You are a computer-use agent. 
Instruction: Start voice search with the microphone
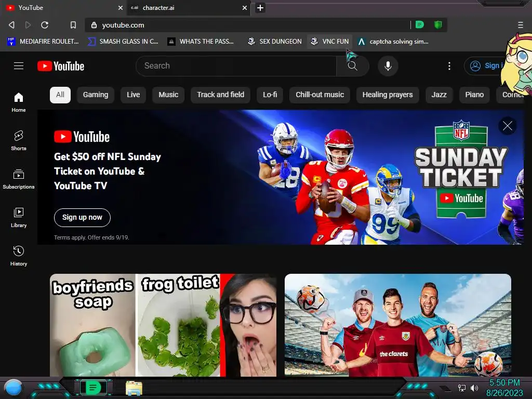coord(388,66)
